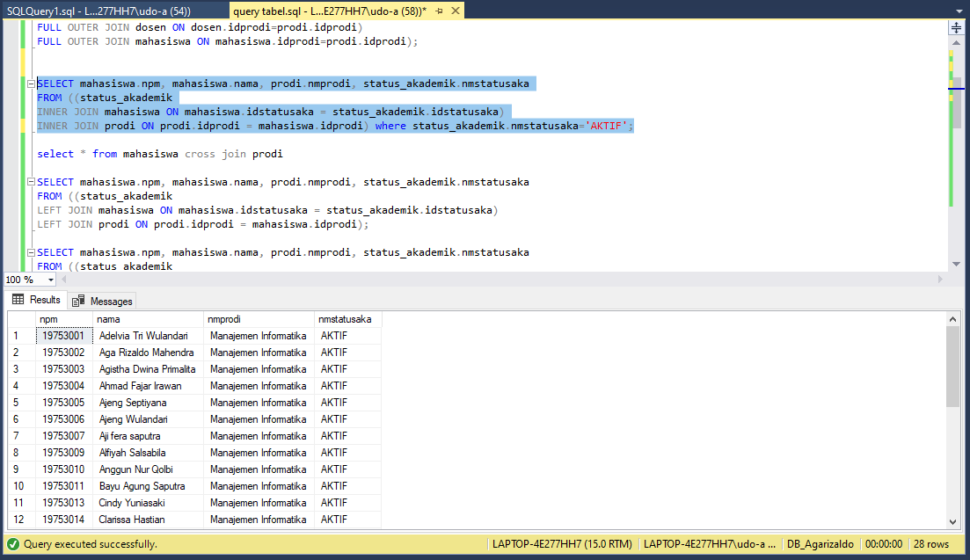Image resolution: width=970 pixels, height=560 pixels.
Task: Click Manajemen Informatika in row 7
Action: (x=258, y=436)
